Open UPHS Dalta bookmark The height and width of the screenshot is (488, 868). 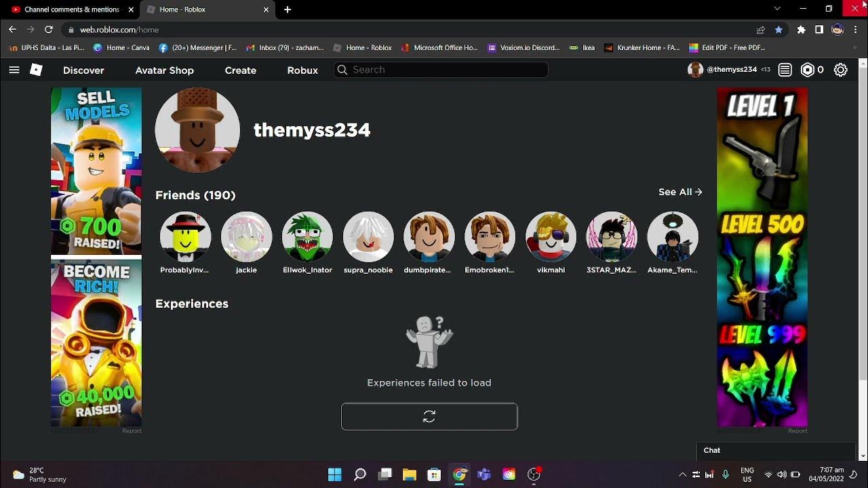click(46, 48)
